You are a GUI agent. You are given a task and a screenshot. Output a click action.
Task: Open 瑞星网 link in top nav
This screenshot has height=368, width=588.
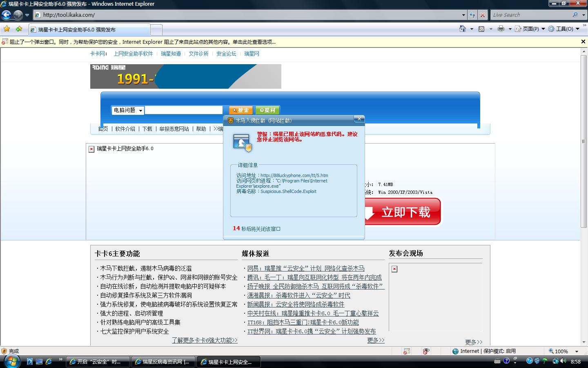[252, 54]
